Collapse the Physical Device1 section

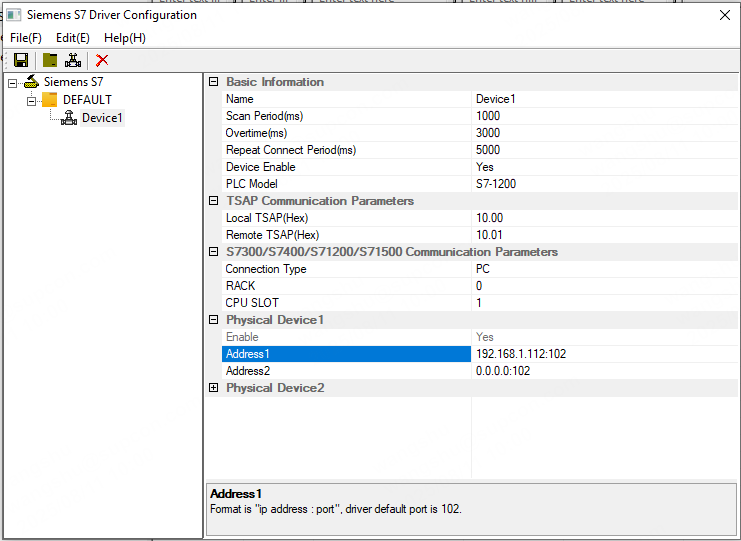213,320
